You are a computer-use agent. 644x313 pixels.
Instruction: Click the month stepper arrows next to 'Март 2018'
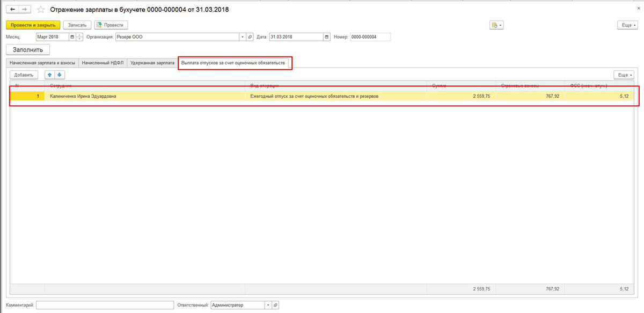point(80,37)
